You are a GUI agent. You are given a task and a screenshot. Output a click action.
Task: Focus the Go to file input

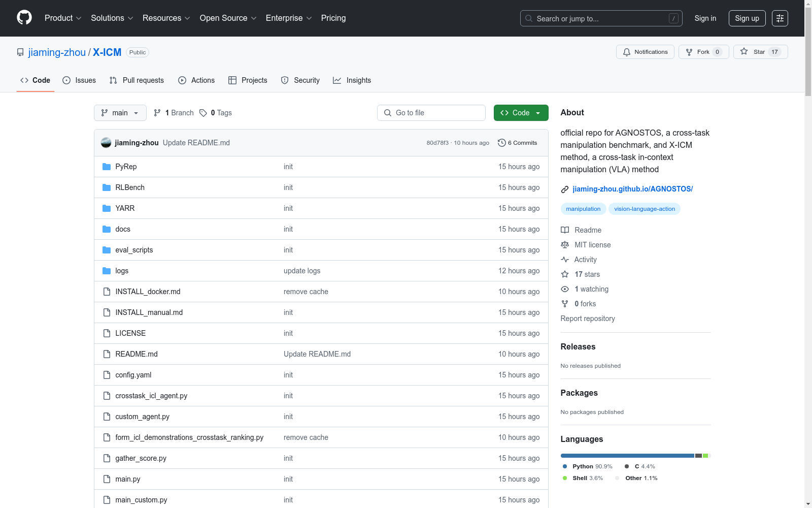pyautogui.click(x=431, y=113)
